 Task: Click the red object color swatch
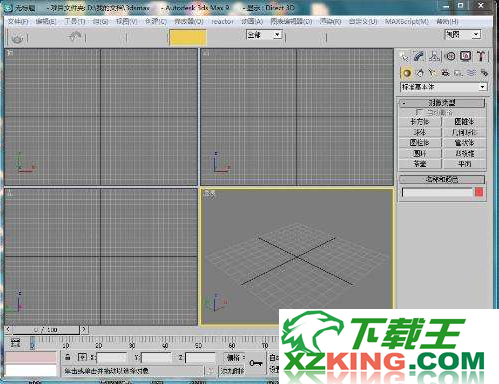click(x=479, y=192)
